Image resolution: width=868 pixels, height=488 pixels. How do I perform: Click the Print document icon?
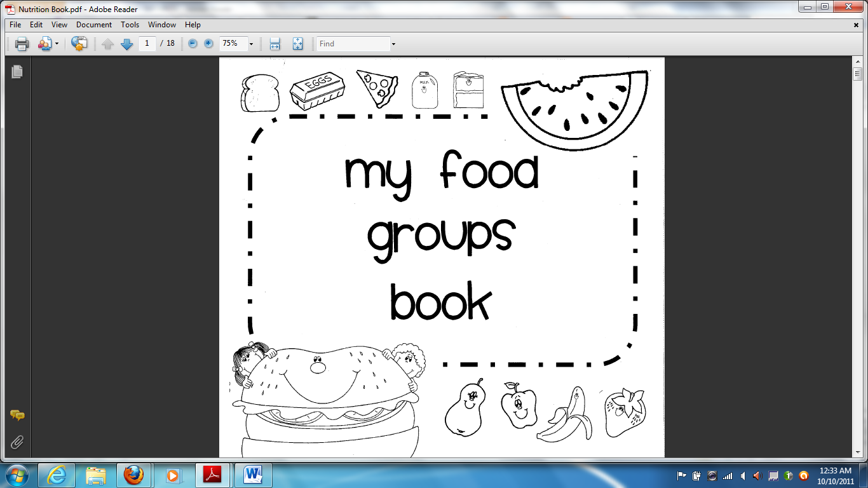coord(22,44)
